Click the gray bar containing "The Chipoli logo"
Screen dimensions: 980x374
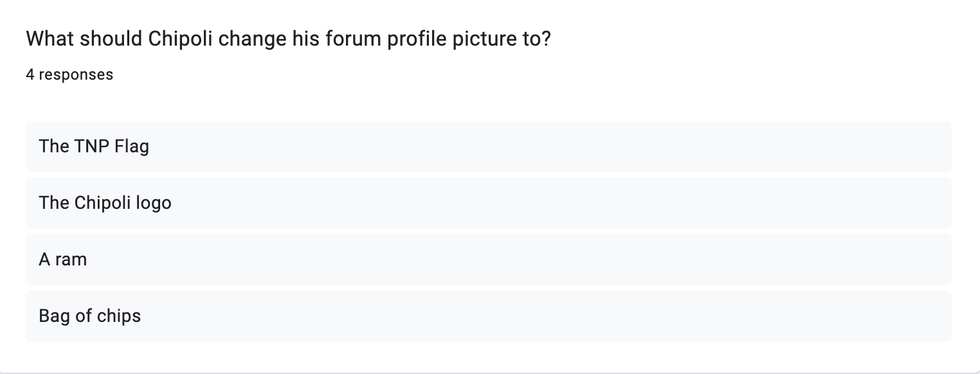coord(450,202)
